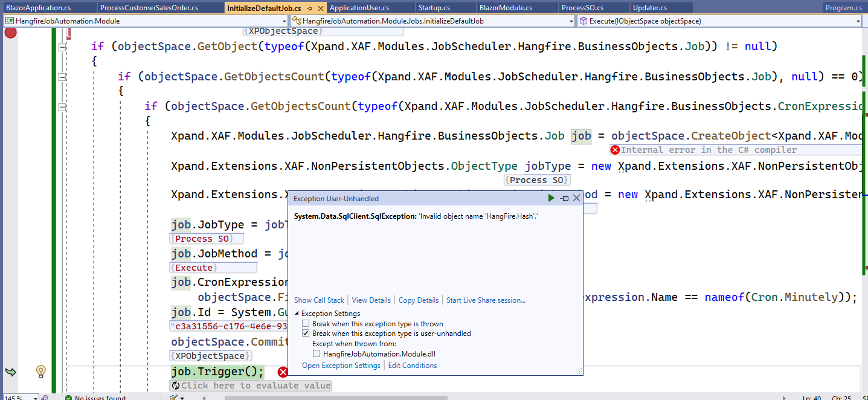
Task: Uncheck 'Break when this exception type is user-unhandled'
Action: tap(306, 333)
